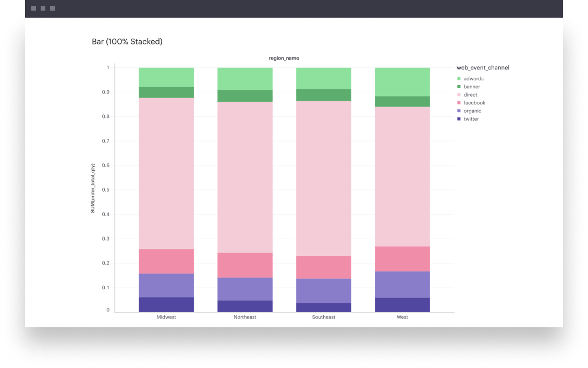
Task: Click the adwords segment in West bar
Action: click(x=402, y=81)
